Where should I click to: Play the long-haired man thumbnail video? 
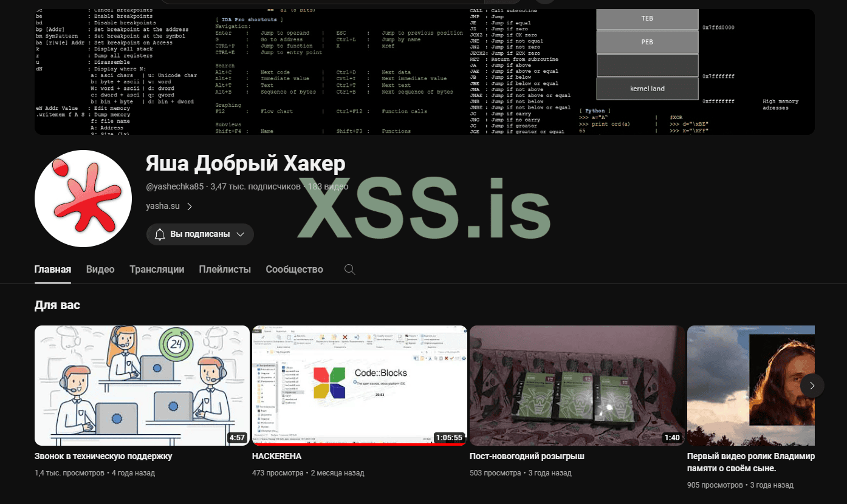point(751,386)
